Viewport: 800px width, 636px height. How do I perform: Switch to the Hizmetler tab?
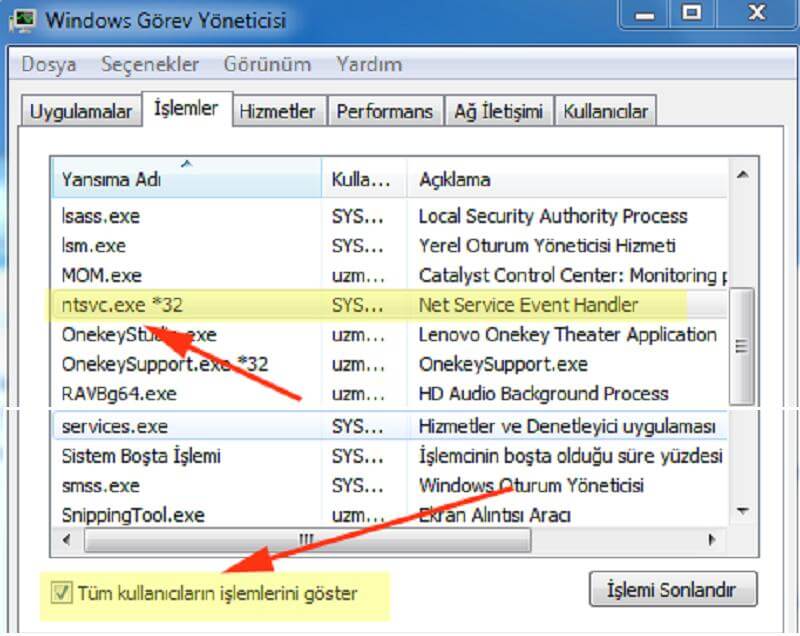[277, 112]
